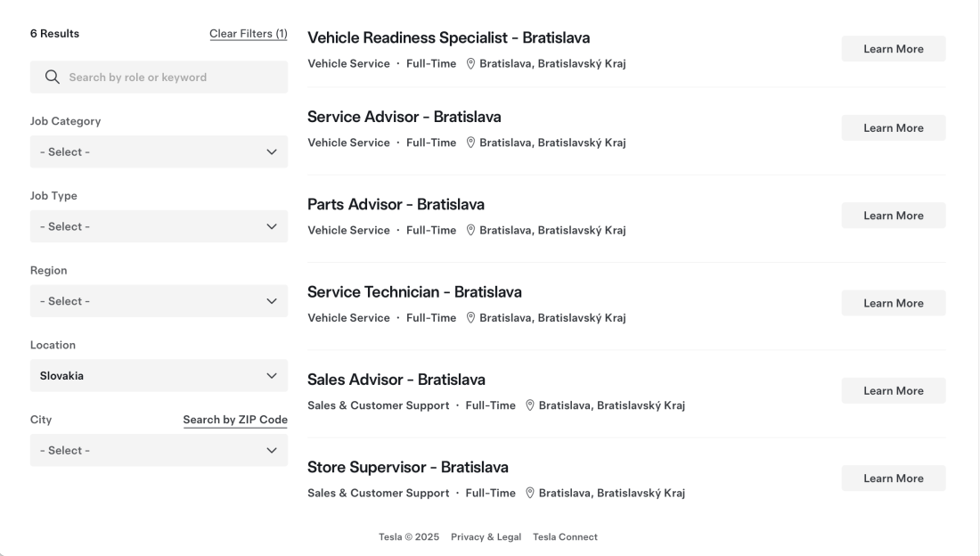
Task: Learn More about Service Advisor job
Action: coord(893,127)
